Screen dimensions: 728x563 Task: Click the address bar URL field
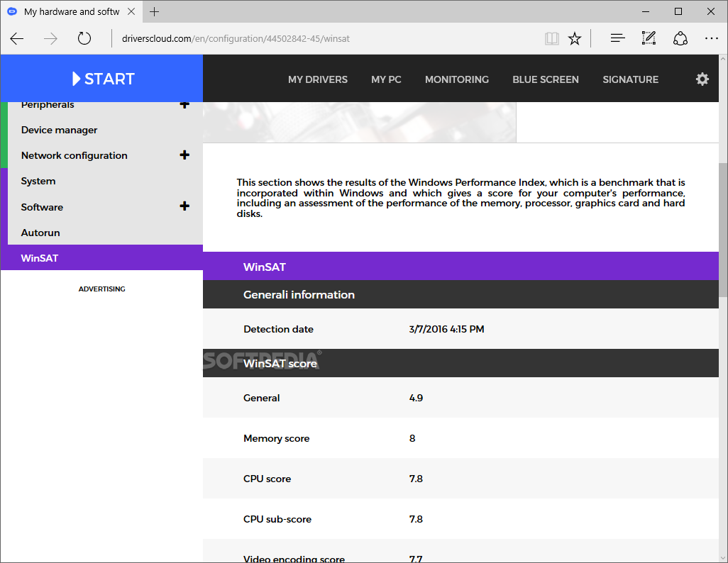coord(325,38)
